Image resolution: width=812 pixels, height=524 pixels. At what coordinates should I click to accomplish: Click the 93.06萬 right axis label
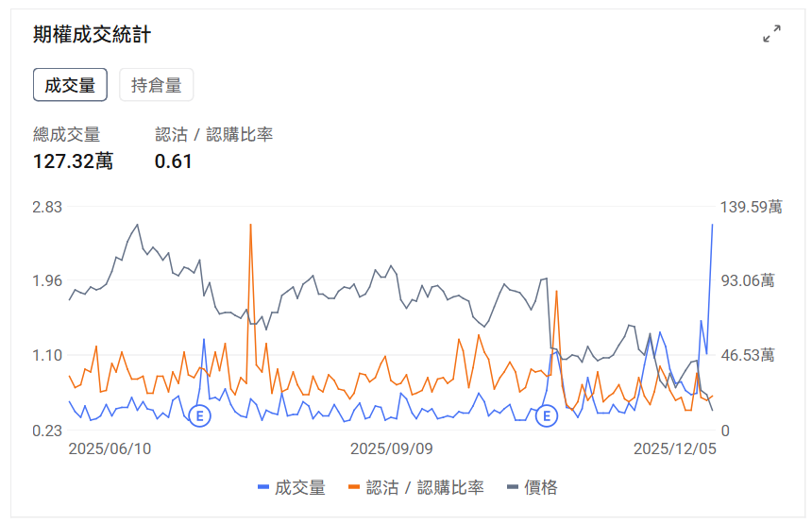coord(746,280)
